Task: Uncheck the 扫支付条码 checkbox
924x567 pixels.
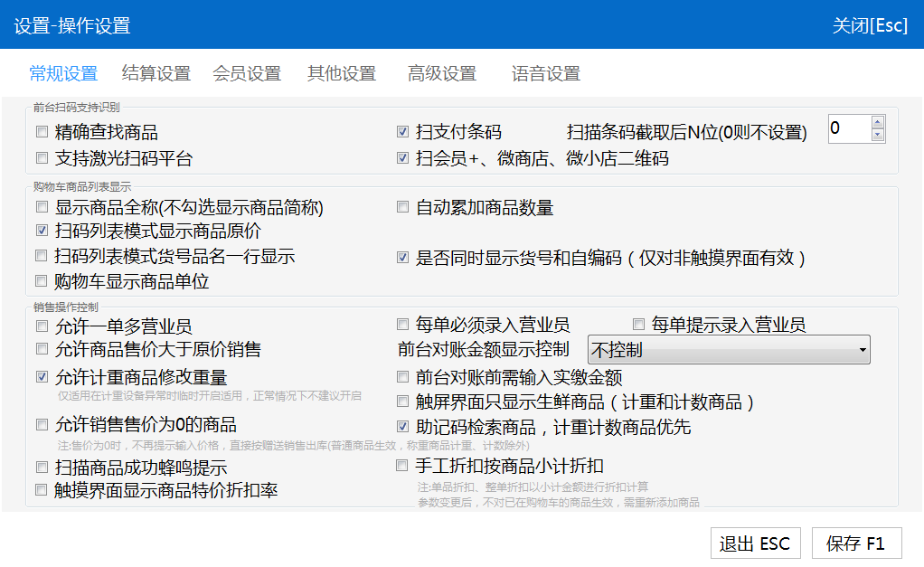Action: click(x=403, y=132)
